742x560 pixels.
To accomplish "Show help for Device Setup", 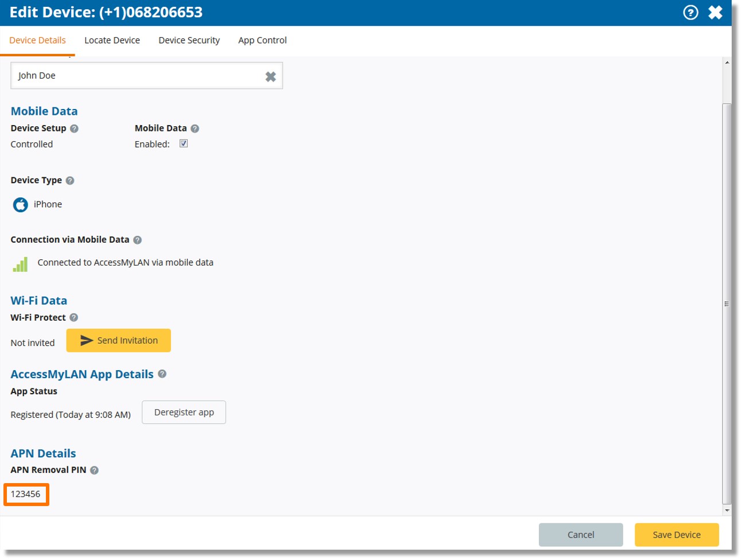I will (74, 129).
